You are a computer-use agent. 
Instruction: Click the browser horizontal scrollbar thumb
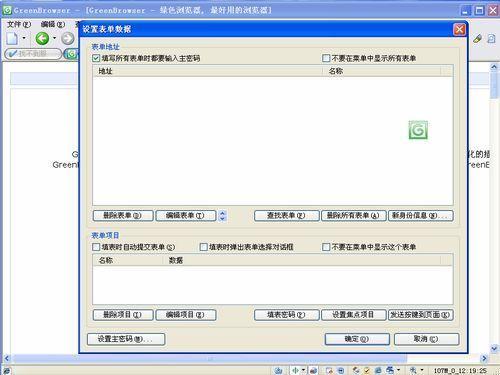[x=209, y=359]
